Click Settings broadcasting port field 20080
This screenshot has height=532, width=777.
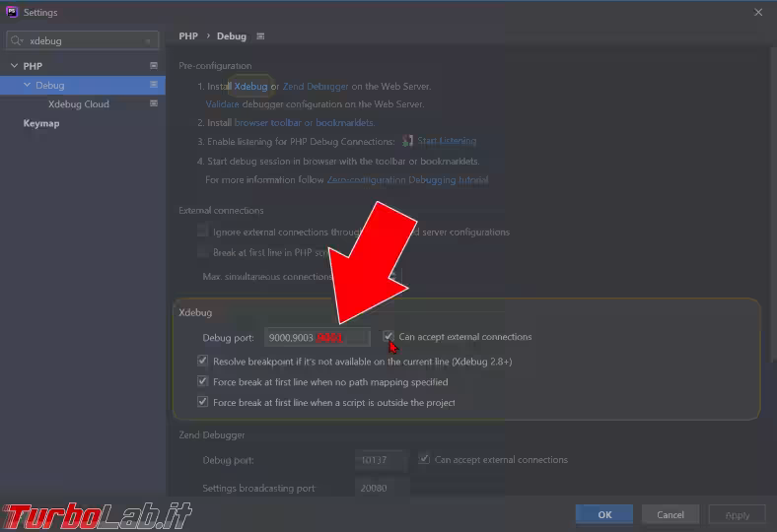pyautogui.click(x=382, y=488)
